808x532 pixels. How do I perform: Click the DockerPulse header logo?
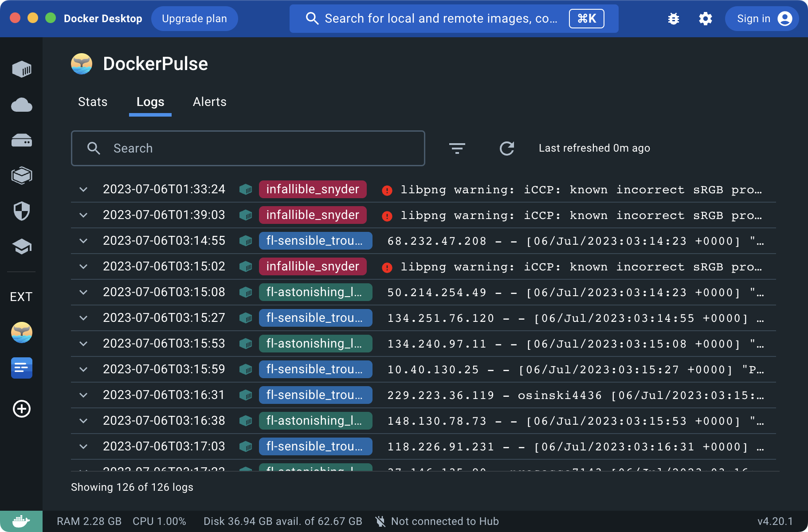coord(82,64)
